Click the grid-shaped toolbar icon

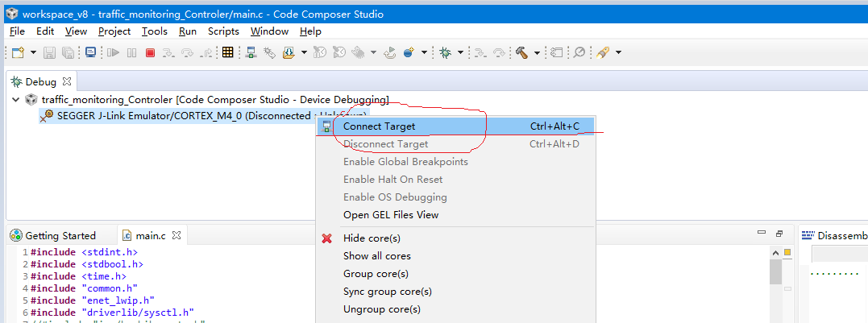(x=228, y=52)
